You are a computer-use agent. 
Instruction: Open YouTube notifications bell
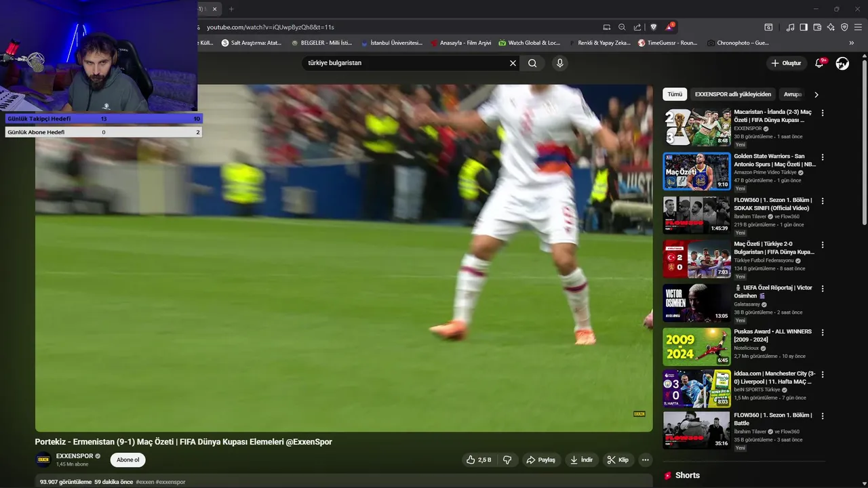click(x=820, y=63)
